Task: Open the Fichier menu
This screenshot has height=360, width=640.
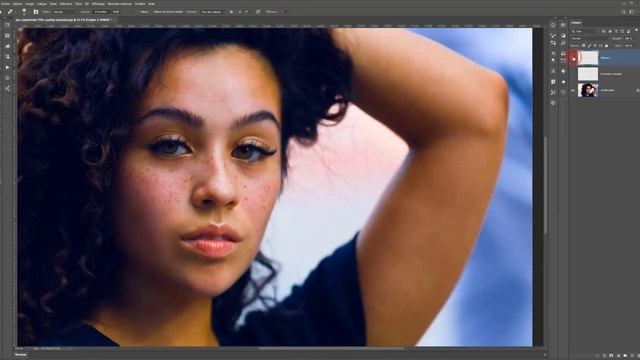Action: click(x=5, y=4)
